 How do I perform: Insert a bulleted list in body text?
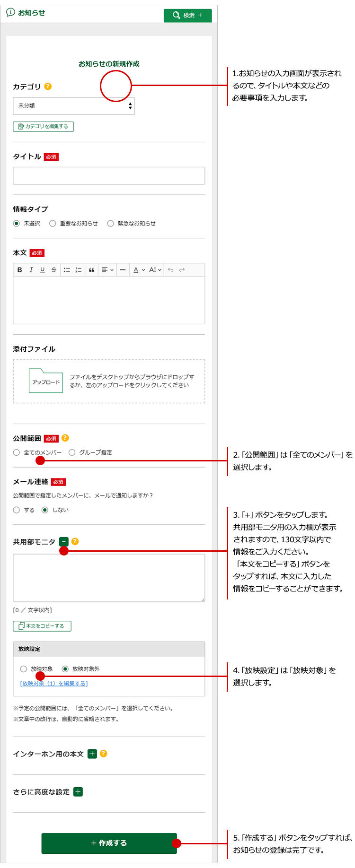point(67,270)
